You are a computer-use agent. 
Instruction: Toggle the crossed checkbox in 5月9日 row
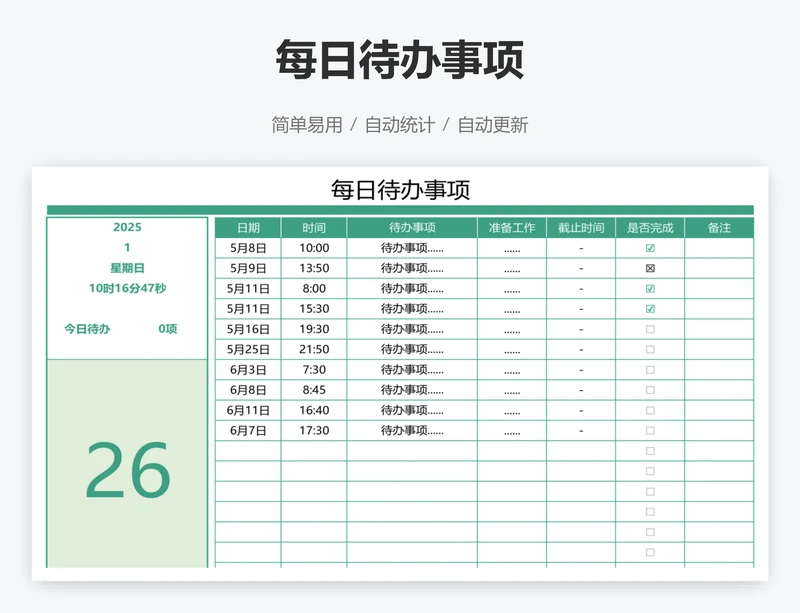650,268
